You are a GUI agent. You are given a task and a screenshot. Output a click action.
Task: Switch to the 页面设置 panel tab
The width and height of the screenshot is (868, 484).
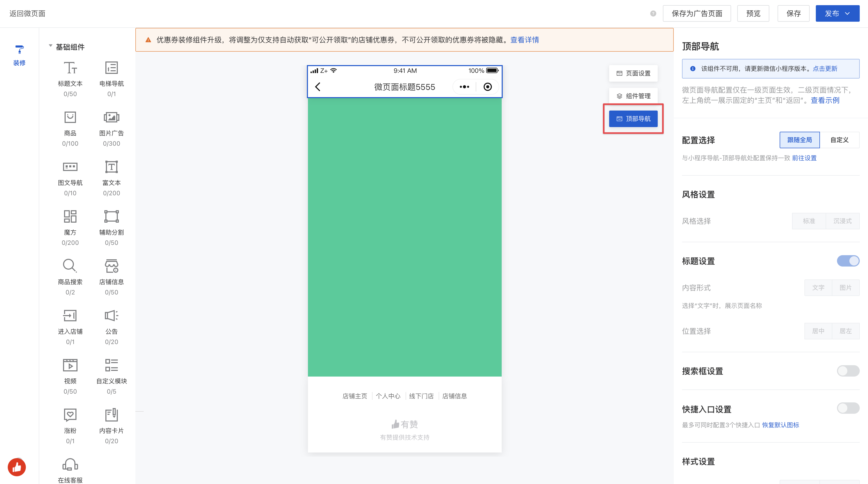pos(633,73)
